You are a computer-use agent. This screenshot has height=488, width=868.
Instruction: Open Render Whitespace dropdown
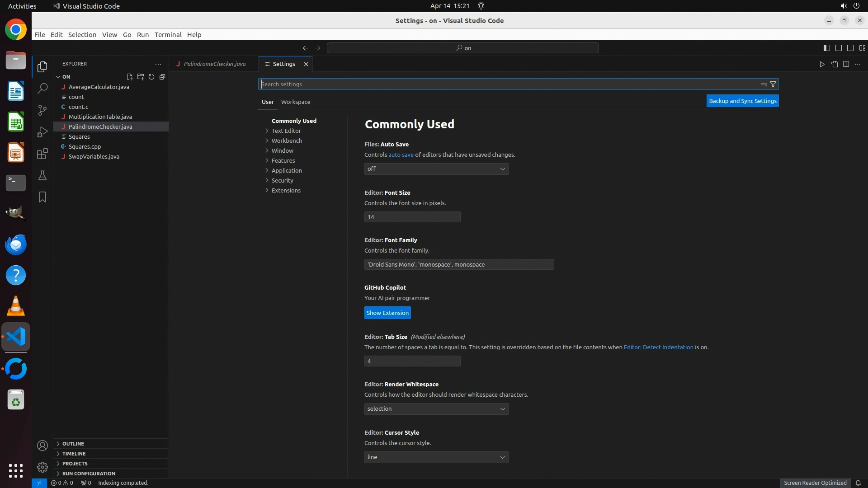(436, 409)
